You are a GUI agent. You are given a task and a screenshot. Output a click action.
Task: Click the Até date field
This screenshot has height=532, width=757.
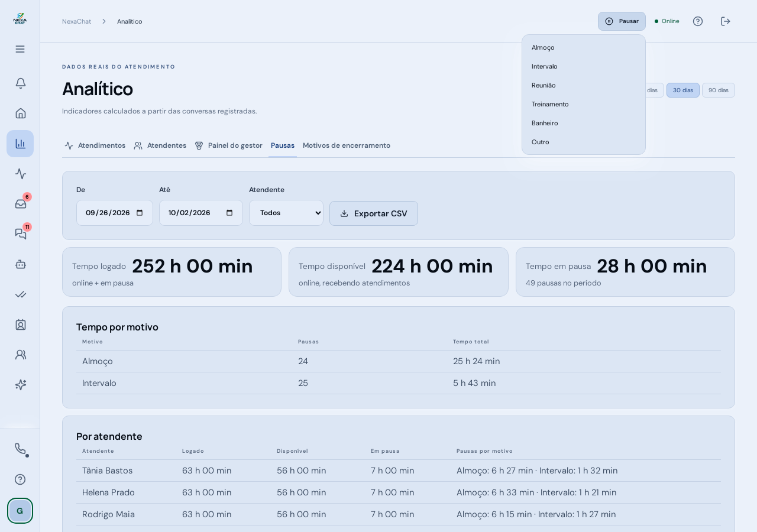point(201,213)
